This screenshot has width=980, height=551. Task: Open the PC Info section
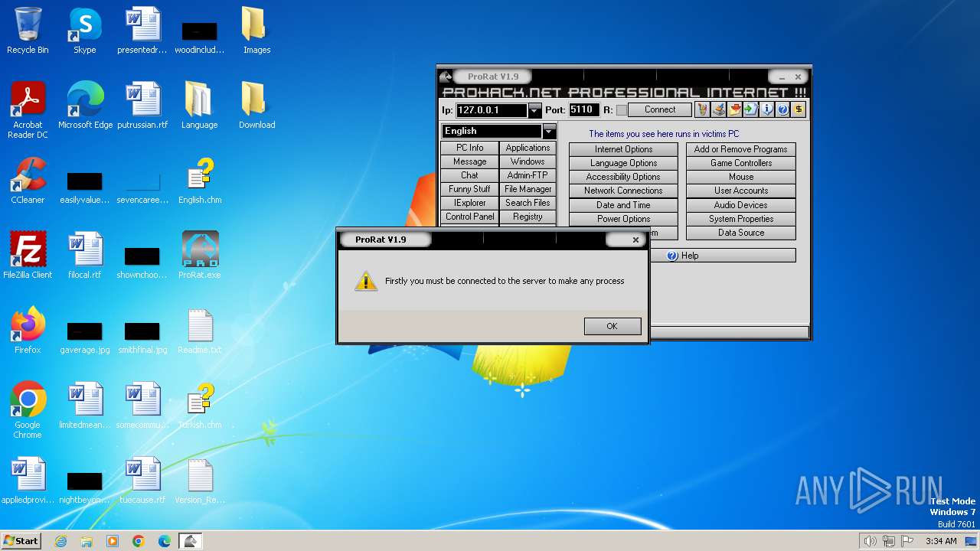pyautogui.click(x=470, y=148)
